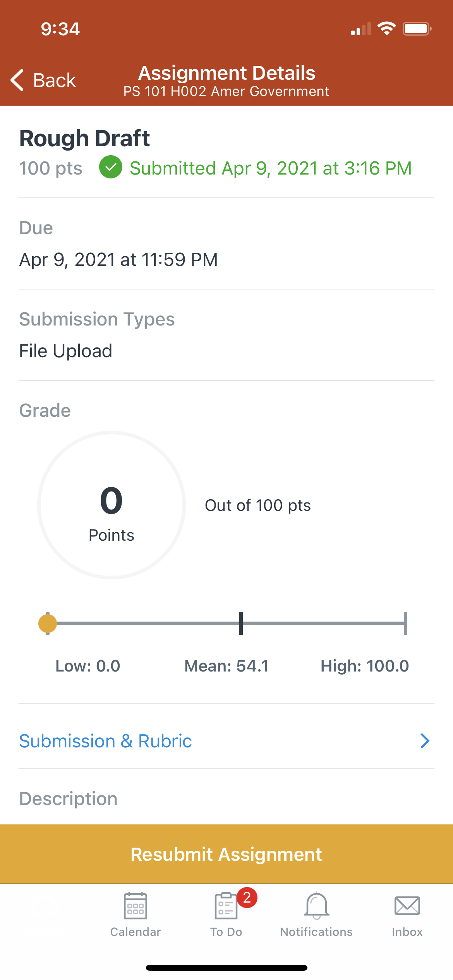453x980 pixels.
Task: Tap Resubmit Assignment button
Action: click(x=226, y=854)
